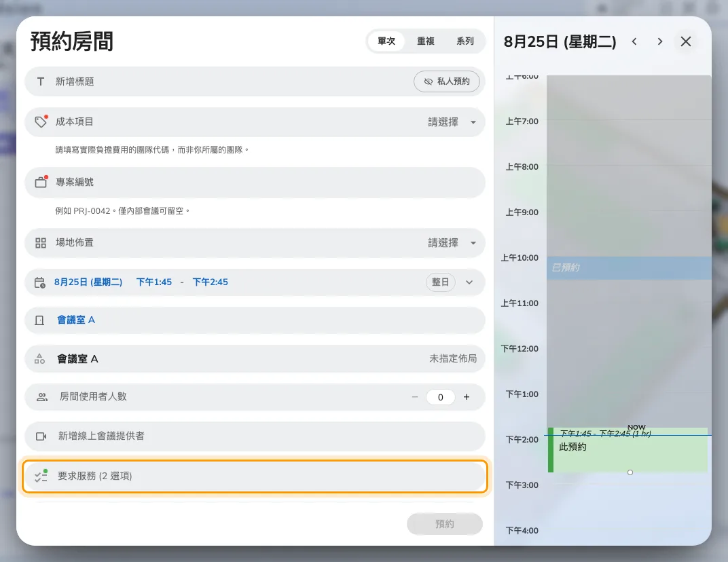Click the 專案編號 input field

click(x=255, y=182)
